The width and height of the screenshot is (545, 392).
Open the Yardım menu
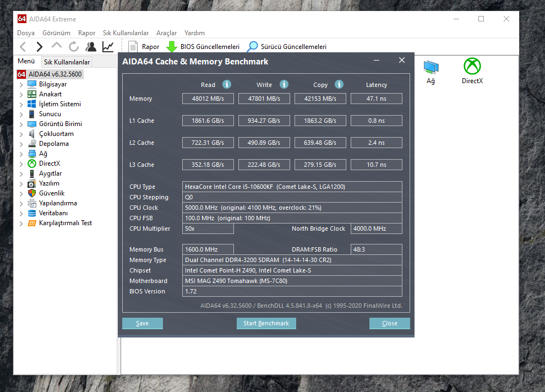[194, 33]
